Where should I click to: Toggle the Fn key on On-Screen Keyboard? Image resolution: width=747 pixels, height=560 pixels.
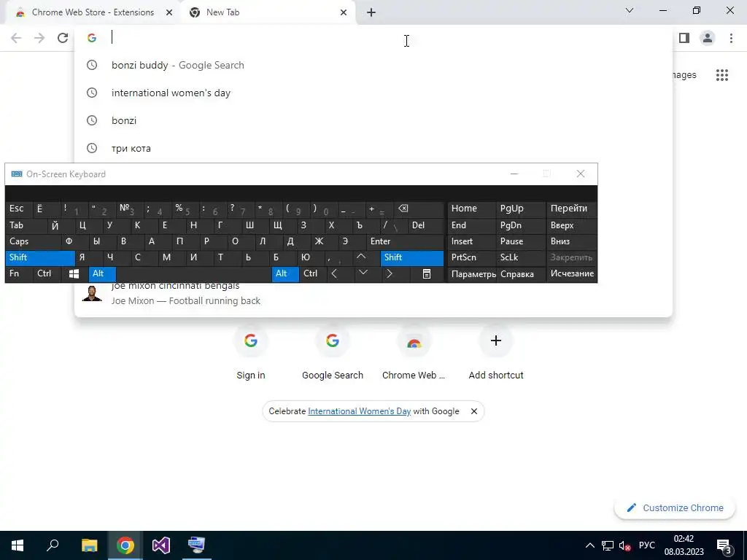(18, 274)
